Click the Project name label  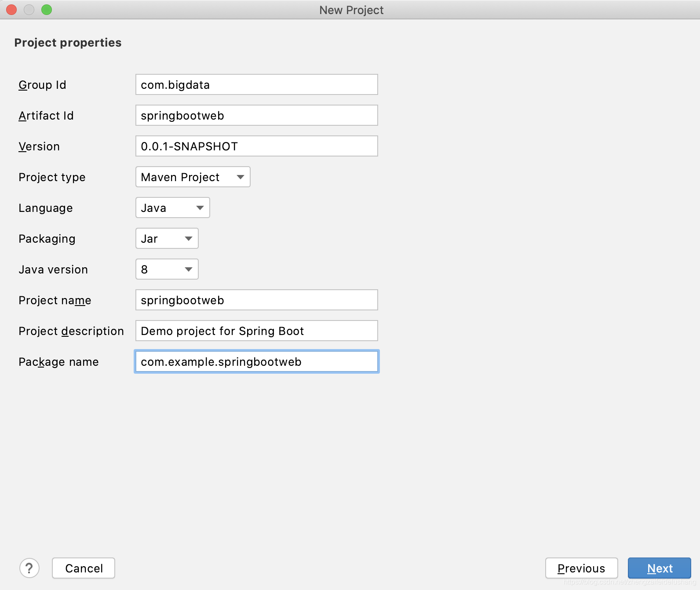[x=55, y=300]
